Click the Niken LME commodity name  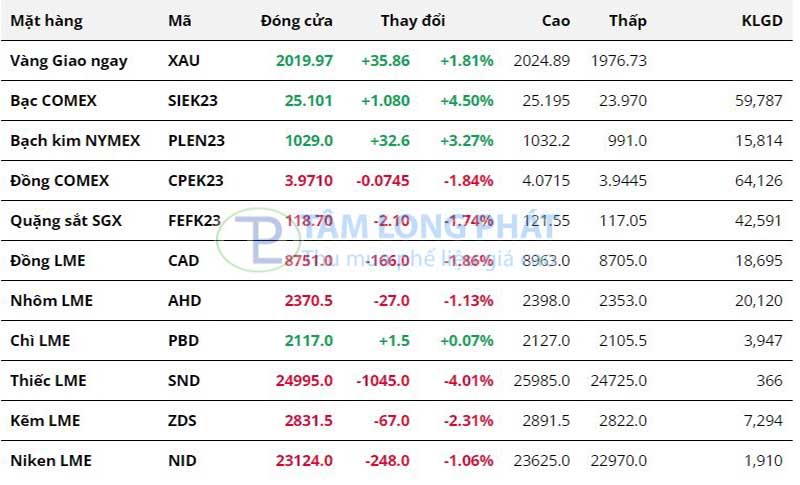[x=50, y=461]
